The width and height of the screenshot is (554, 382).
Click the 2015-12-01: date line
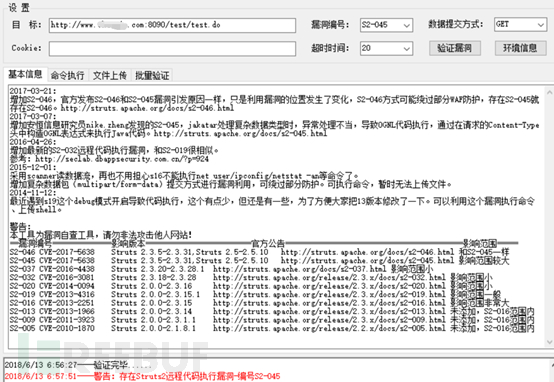click(33, 168)
